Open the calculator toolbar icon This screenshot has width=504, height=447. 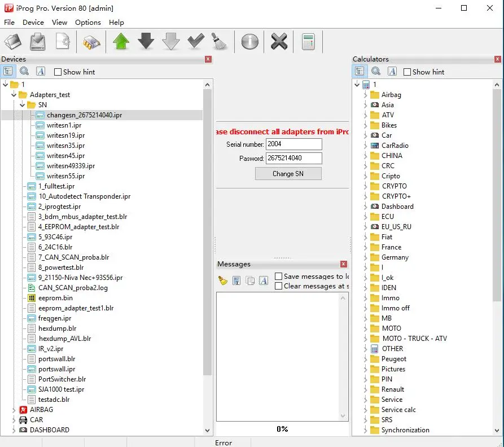(x=308, y=41)
